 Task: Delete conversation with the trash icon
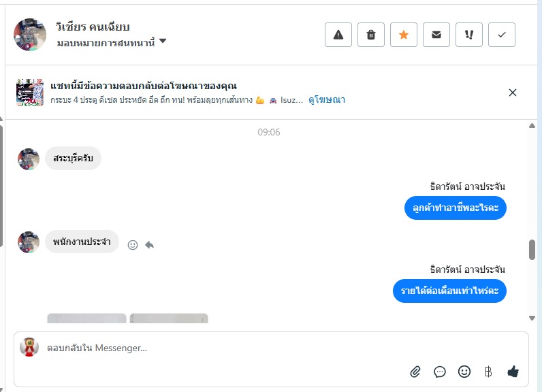(x=371, y=35)
